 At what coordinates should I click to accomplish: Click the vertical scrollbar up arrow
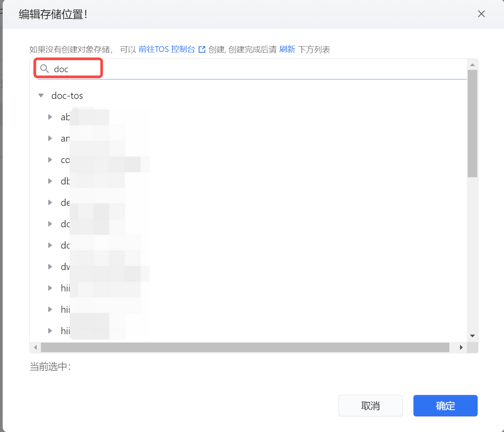(473, 65)
